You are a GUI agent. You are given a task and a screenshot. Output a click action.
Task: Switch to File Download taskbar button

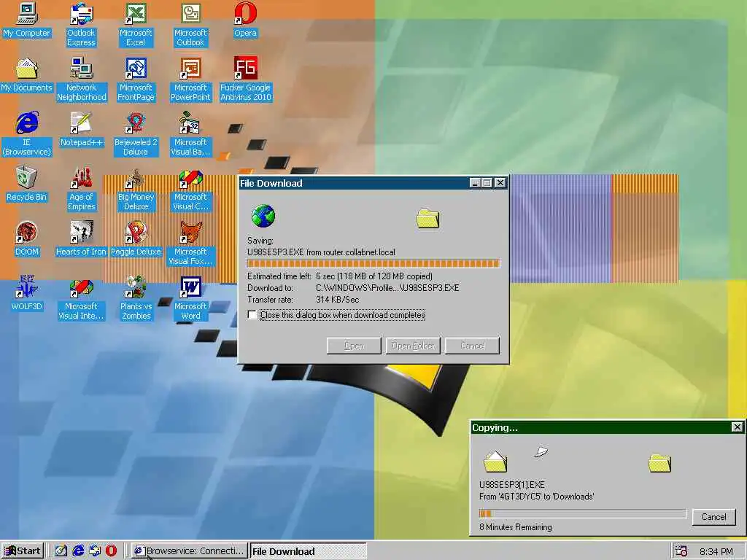tap(309, 551)
